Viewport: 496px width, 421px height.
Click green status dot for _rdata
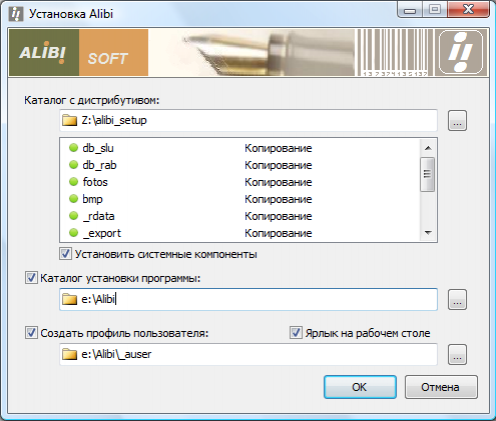tap(73, 216)
